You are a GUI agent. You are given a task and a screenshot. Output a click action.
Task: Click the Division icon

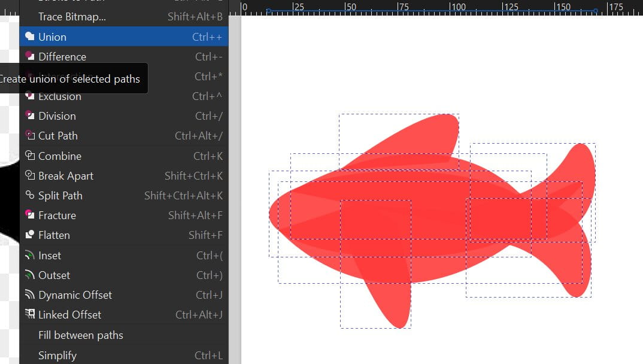(29, 115)
